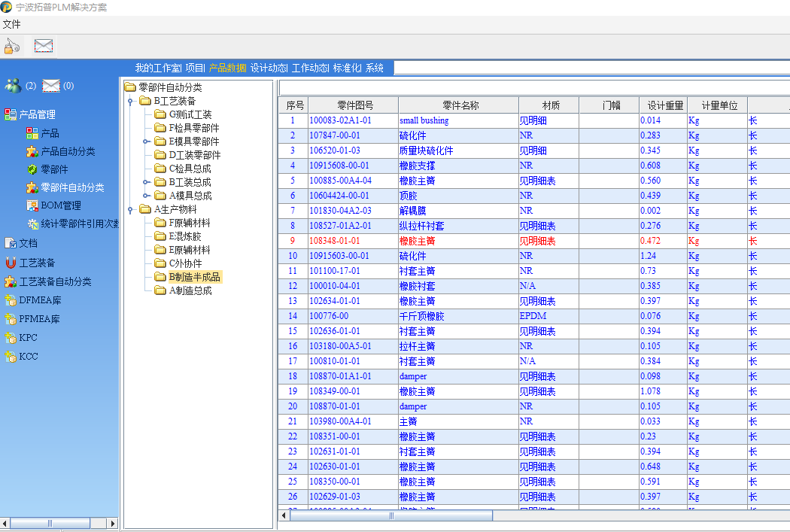Open part number 100083-02A1-01 link

(x=340, y=120)
